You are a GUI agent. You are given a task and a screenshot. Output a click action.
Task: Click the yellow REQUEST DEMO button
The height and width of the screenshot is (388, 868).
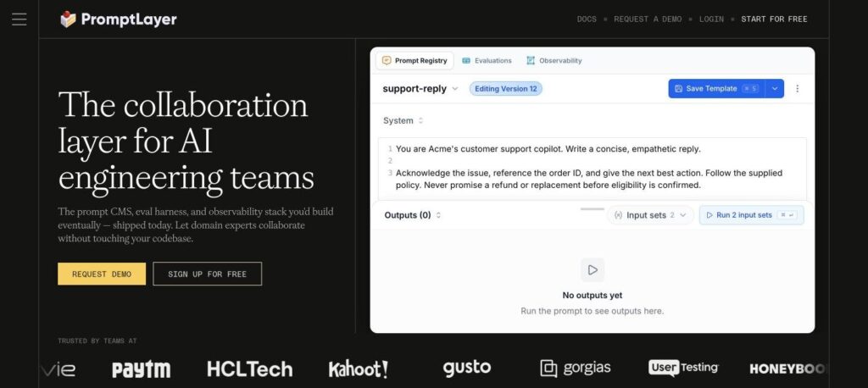click(102, 274)
